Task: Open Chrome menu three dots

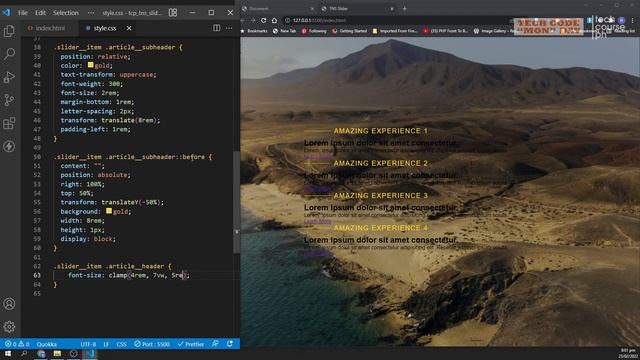Action: pos(632,20)
